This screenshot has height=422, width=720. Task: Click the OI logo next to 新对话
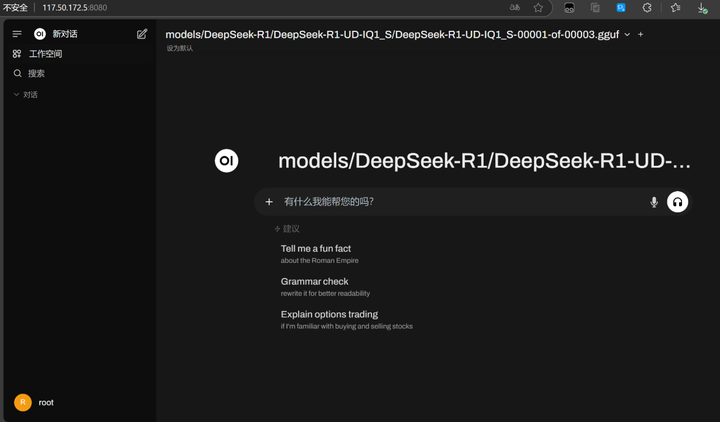tap(40, 34)
